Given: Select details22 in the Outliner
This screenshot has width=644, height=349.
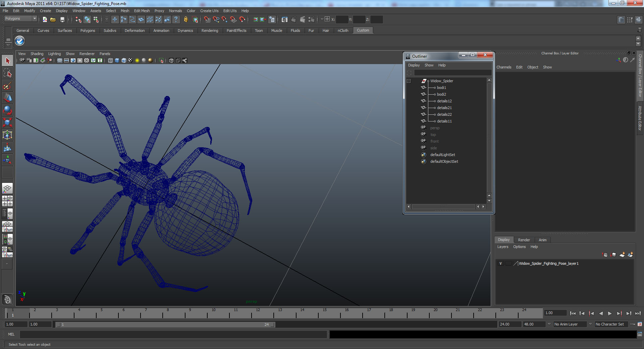Looking at the screenshot, I should click(x=444, y=114).
